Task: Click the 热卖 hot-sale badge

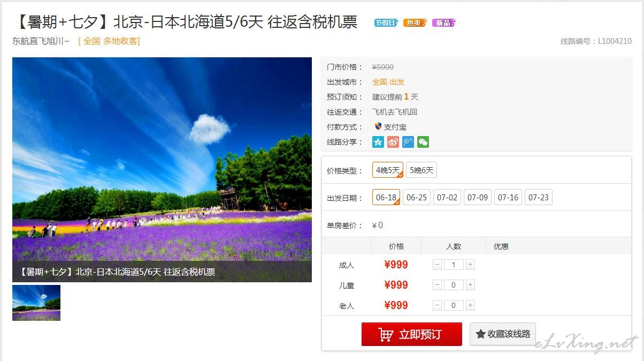Action: click(x=415, y=22)
